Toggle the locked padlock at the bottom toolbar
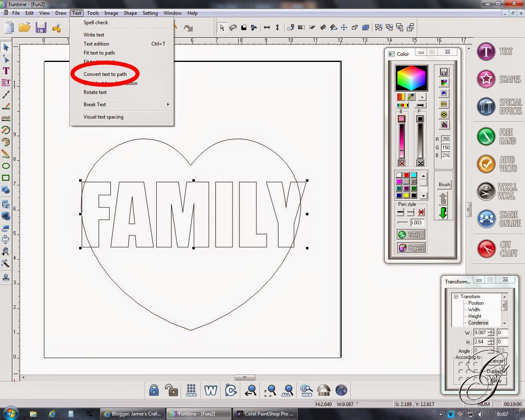This screenshot has width=525, height=420. pos(154,390)
